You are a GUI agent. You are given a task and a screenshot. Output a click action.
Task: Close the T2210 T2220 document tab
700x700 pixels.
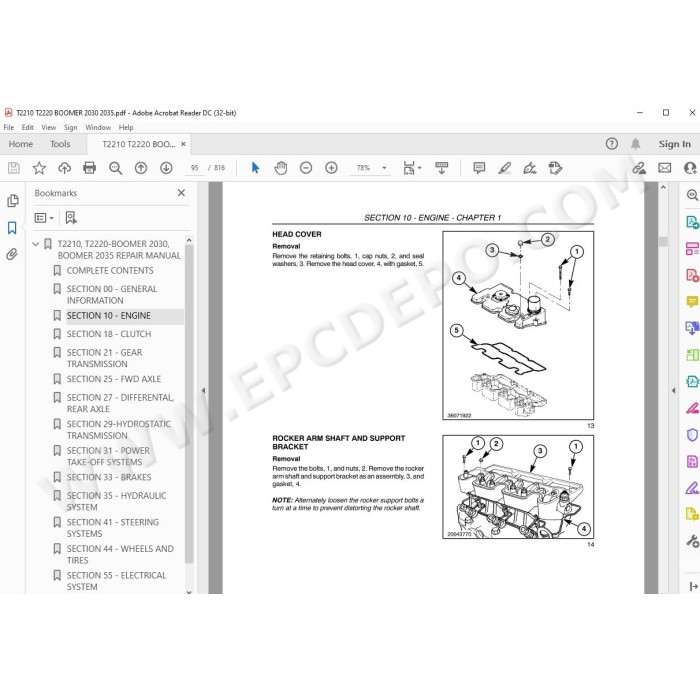tap(183, 144)
